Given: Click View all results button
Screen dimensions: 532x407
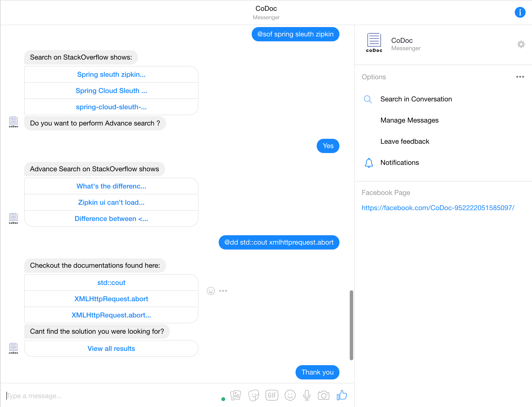Looking at the screenshot, I should [111, 349].
